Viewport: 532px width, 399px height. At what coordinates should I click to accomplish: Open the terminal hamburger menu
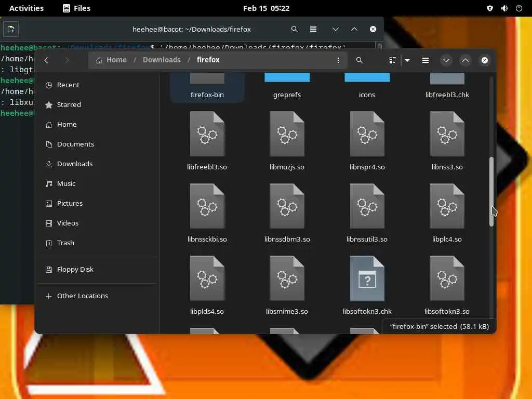click(313, 29)
